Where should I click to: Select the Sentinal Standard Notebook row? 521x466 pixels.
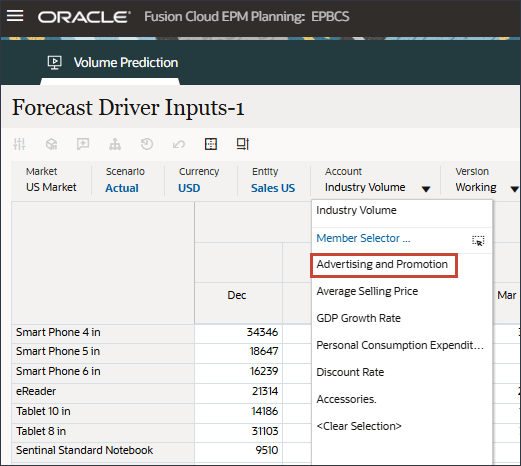coord(103,452)
